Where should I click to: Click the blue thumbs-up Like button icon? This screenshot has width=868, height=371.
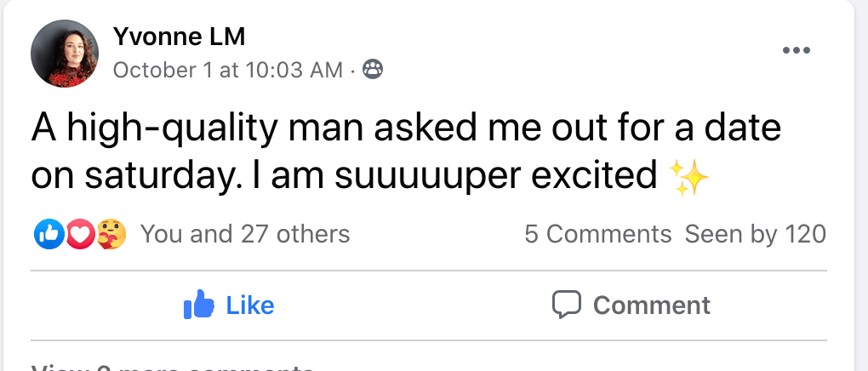tap(197, 305)
